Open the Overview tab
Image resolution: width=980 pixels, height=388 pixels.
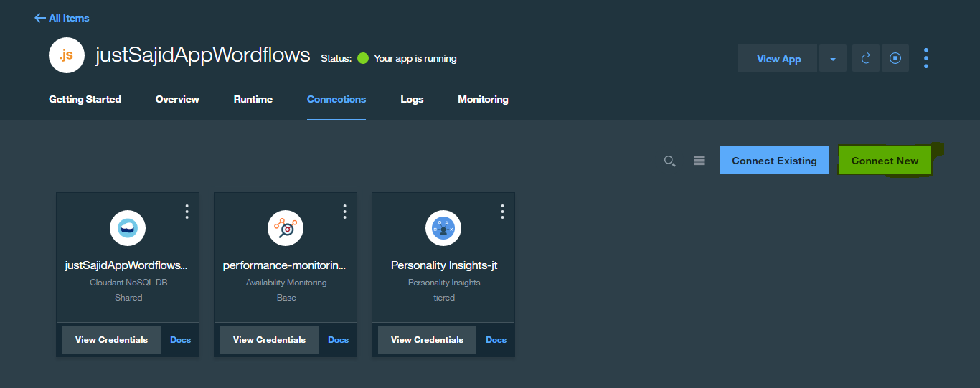(x=177, y=99)
